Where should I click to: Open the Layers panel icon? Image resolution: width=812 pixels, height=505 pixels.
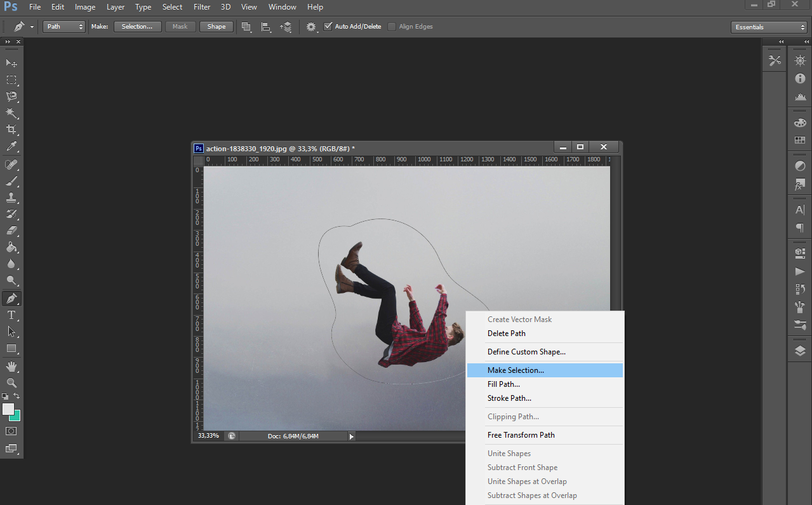coord(800,351)
